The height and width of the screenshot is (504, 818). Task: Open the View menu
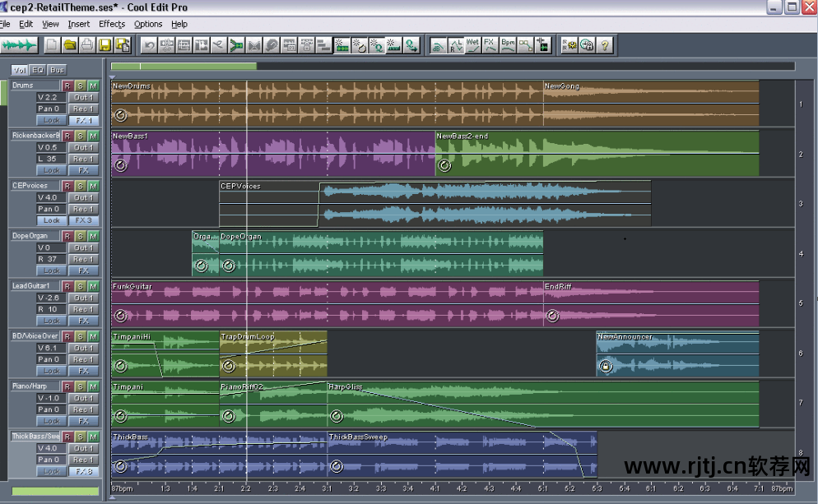tap(50, 24)
